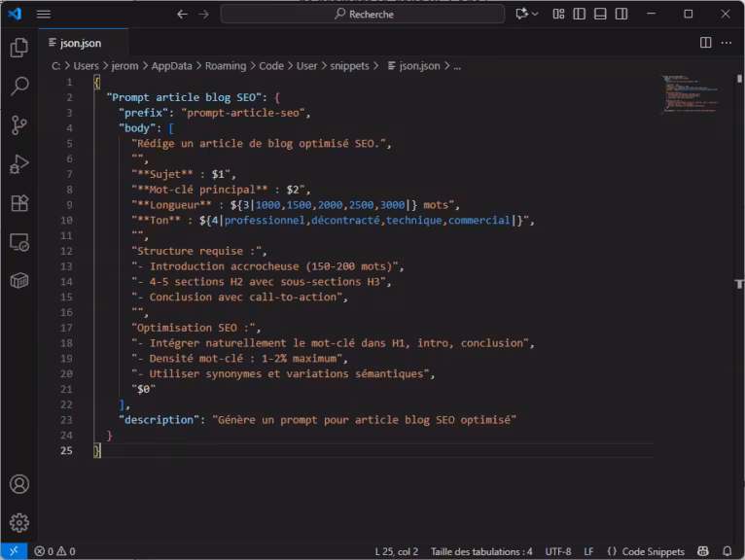Open the Explorer view in activity bar

click(x=18, y=48)
